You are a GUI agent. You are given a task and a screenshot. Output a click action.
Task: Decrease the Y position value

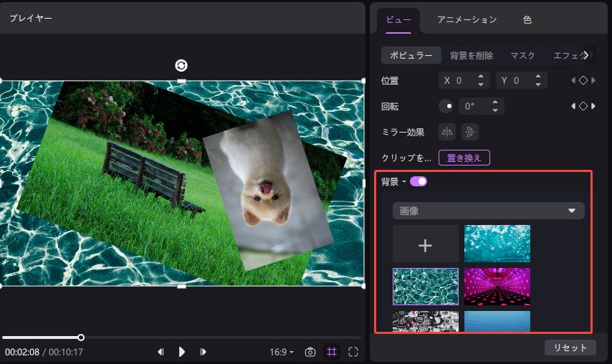538,85
